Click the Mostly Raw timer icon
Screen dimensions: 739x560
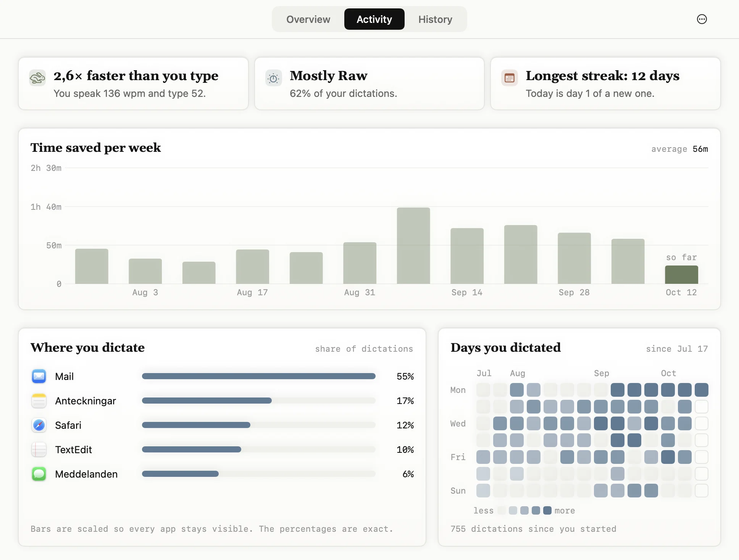(274, 78)
